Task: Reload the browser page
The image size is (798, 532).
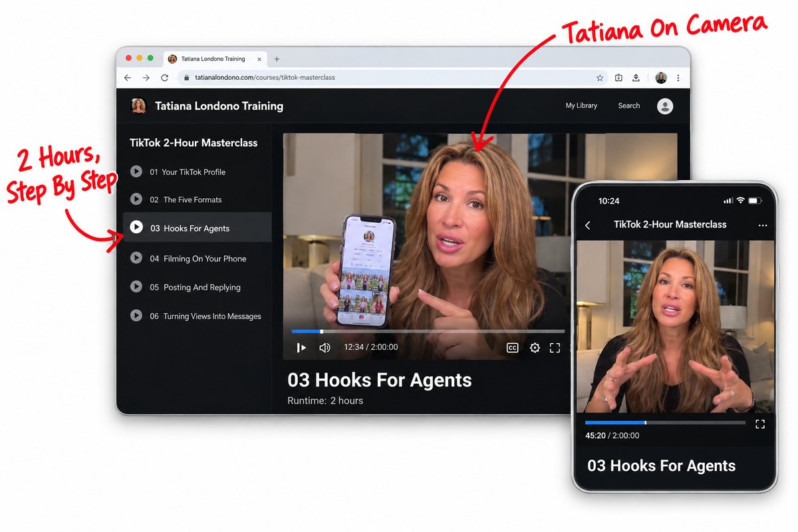Action: pyautogui.click(x=165, y=78)
